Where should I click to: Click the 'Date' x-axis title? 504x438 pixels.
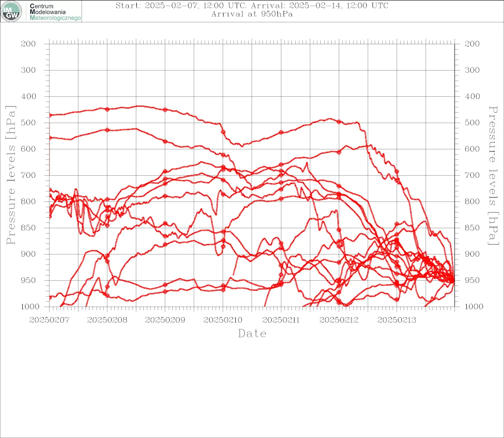(x=252, y=334)
